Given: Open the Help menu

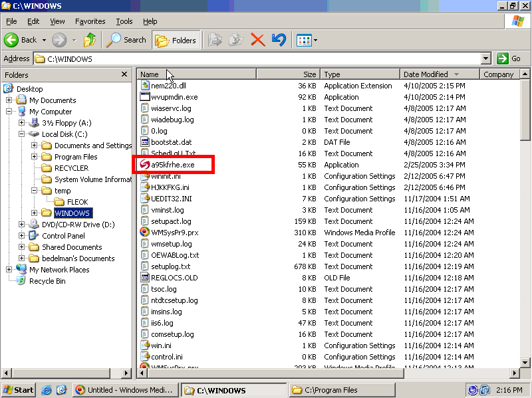Looking at the screenshot, I should pos(150,21).
